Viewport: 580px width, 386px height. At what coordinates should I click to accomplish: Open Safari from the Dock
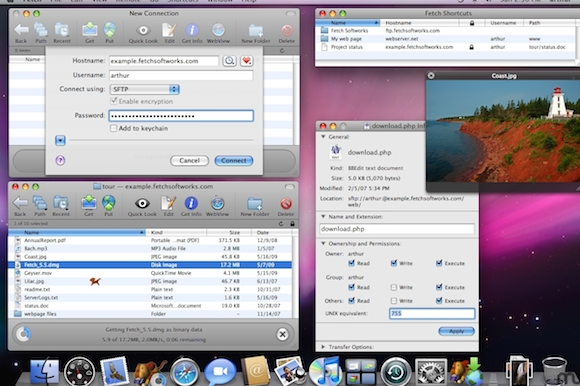184,372
